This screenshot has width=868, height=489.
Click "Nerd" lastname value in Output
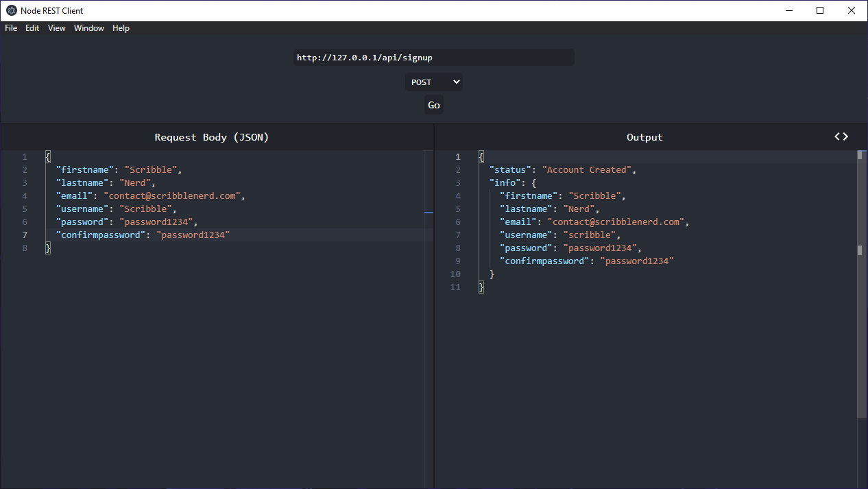coord(579,208)
